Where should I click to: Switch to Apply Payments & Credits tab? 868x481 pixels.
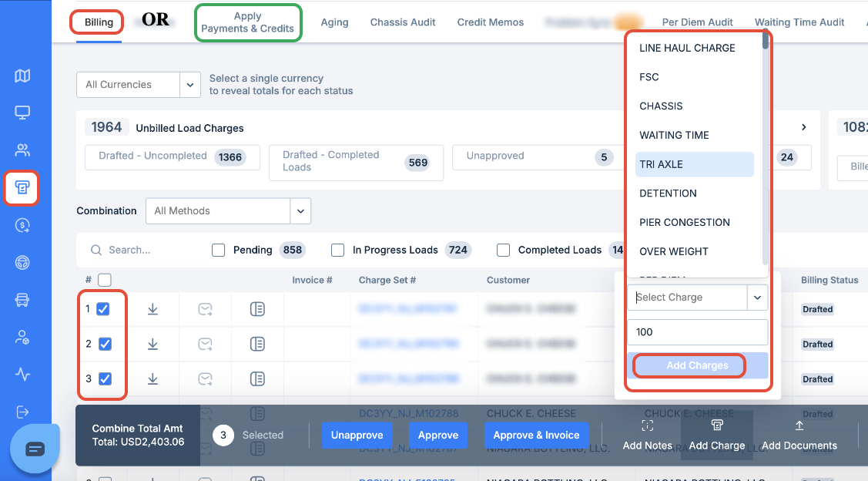(x=247, y=22)
